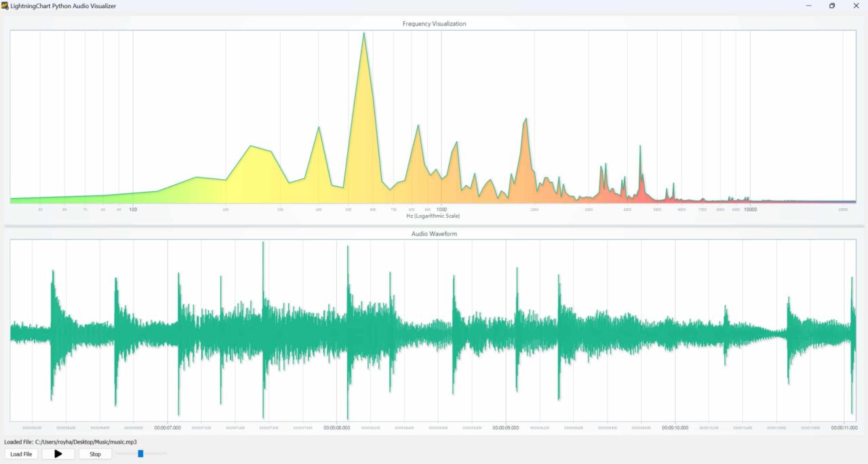This screenshot has width=868, height=464.
Task: Select the Frequency Visualization chart title
Action: 434,24
